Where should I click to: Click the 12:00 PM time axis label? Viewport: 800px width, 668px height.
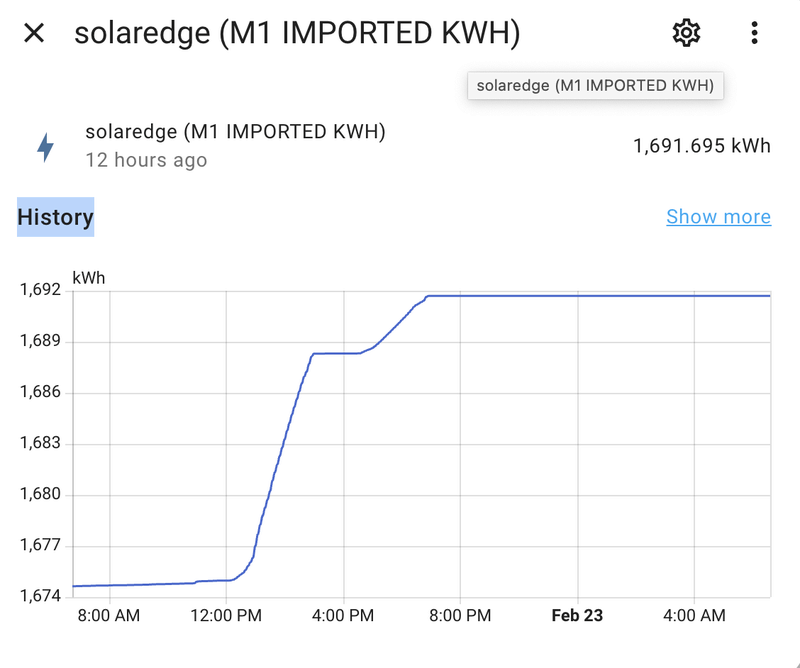[x=225, y=616]
